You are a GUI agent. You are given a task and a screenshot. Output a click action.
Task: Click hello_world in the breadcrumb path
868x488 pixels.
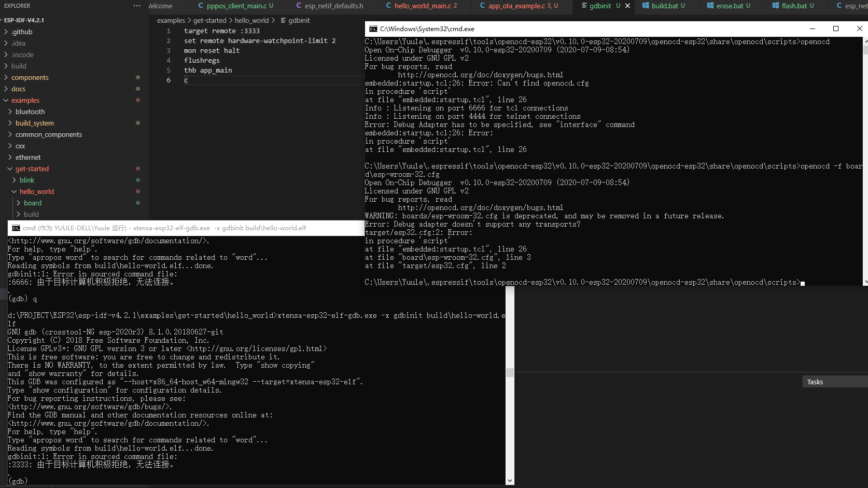251,20
